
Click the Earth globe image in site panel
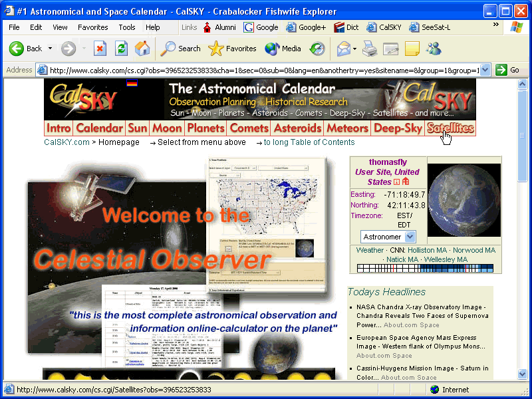point(464,200)
